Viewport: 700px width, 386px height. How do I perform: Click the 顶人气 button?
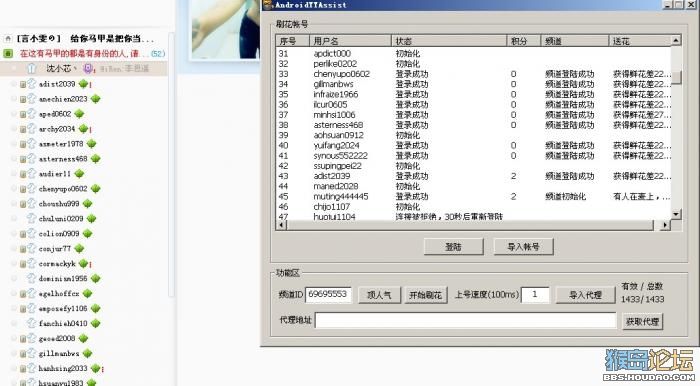click(379, 295)
